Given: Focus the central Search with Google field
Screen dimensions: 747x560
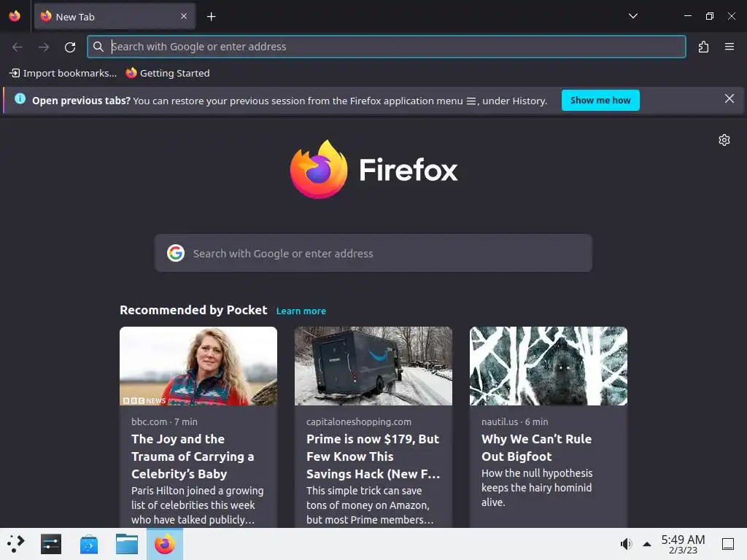Looking at the screenshot, I should click(x=373, y=253).
